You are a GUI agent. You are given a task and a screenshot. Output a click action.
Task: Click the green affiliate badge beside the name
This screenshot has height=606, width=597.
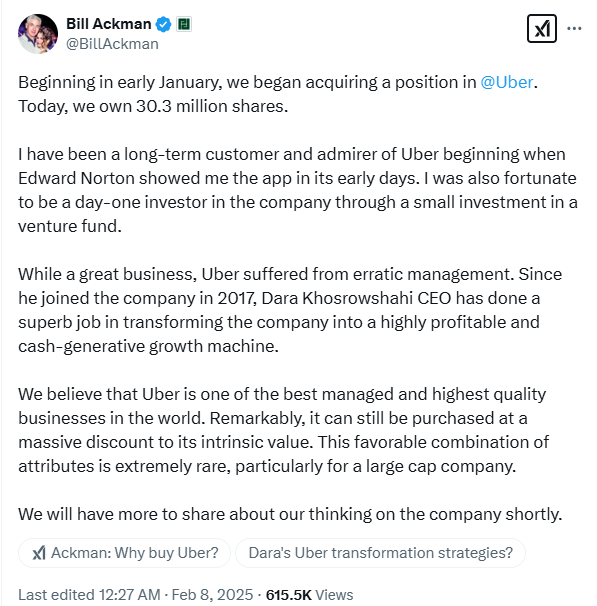pyautogui.click(x=184, y=24)
